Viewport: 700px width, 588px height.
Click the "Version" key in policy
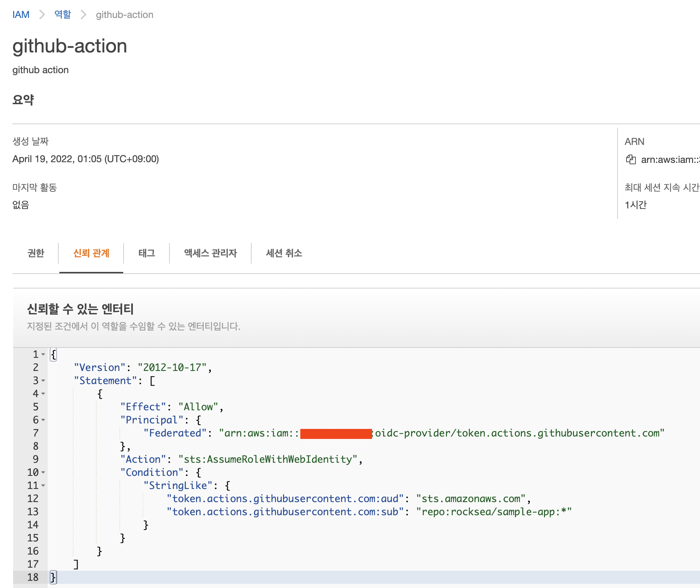[100, 367]
